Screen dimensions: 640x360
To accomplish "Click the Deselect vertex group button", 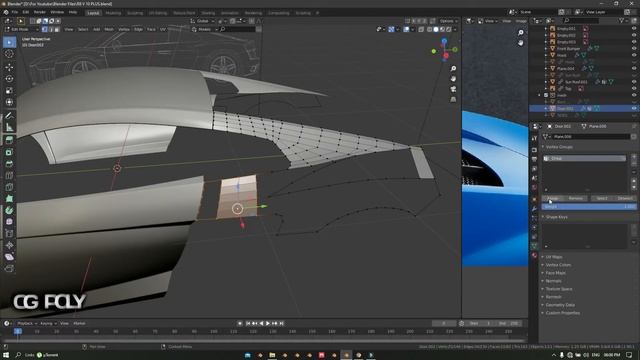I will pyautogui.click(x=624, y=198).
